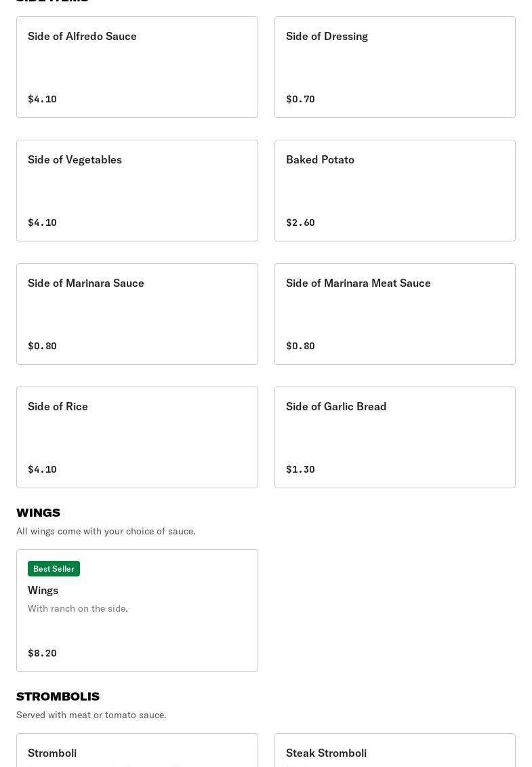Select Side of Marinara Meat Sauce
Viewport: 532px width, 767px height.
point(394,314)
